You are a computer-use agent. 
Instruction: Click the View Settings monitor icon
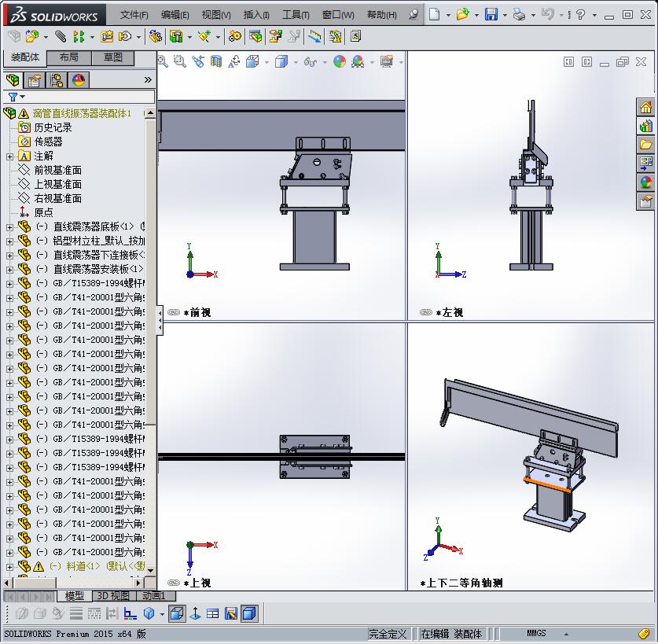(x=387, y=62)
